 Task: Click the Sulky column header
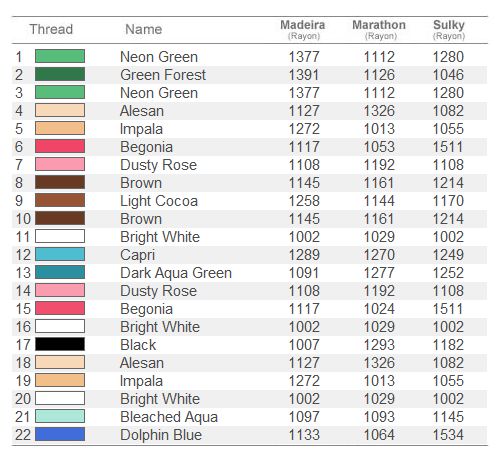449,29
